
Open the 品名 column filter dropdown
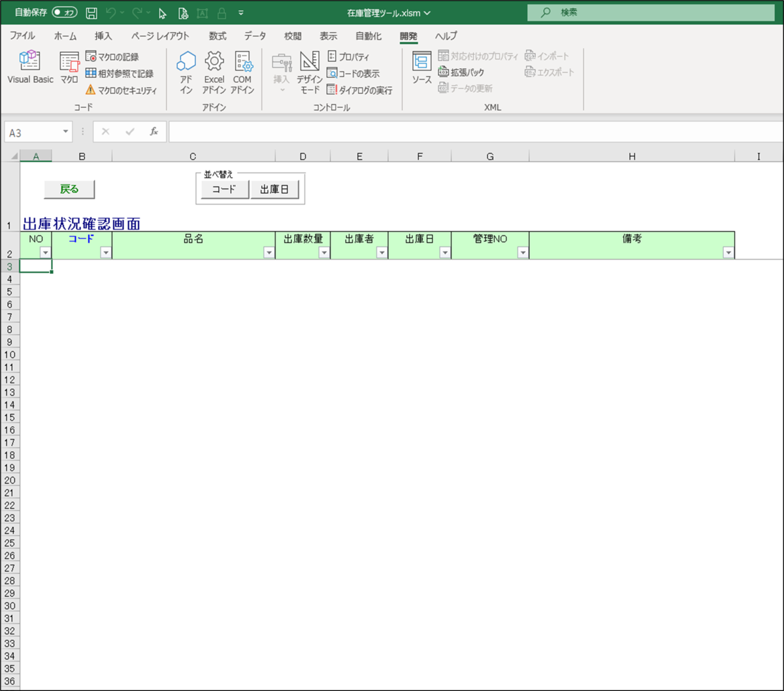click(269, 253)
